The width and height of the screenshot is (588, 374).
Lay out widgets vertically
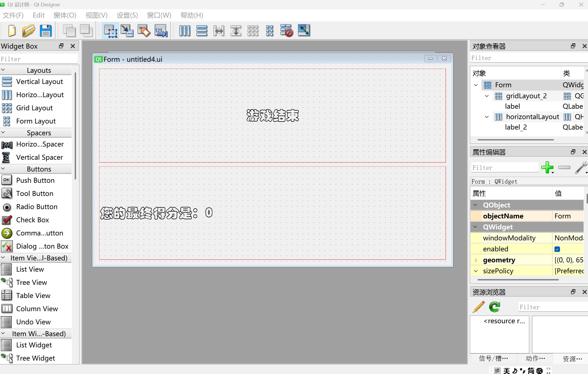click(202, 31)
